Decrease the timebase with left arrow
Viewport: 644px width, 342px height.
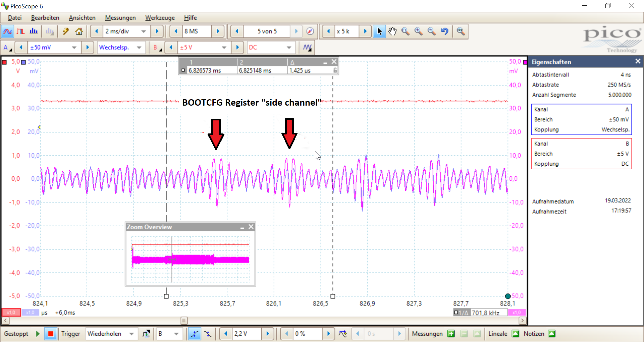[97, 32]
